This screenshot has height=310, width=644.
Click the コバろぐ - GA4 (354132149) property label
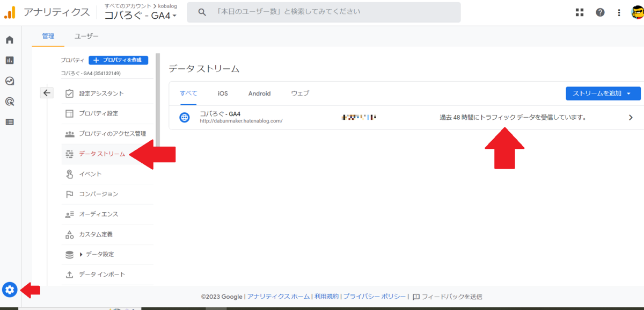[x=91, y=73]
